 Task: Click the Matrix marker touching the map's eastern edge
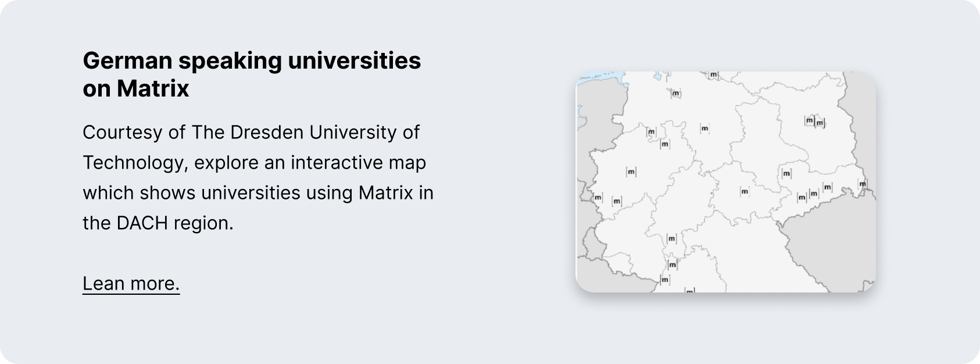(x=863, y=184)
